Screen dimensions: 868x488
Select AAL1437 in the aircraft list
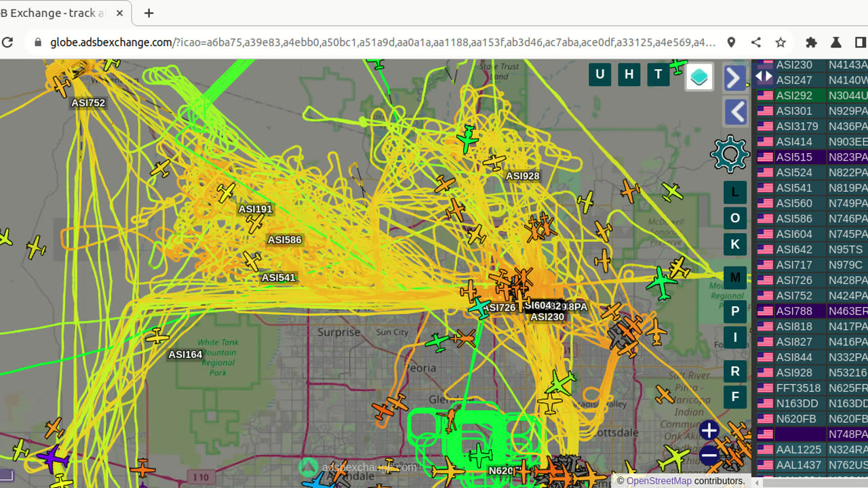click(x=811, y=465)
